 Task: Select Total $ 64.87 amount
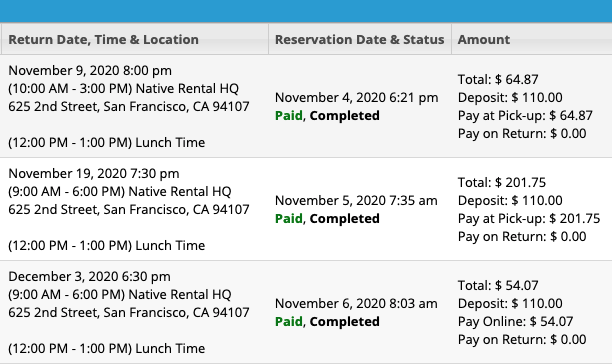[498, 80]
